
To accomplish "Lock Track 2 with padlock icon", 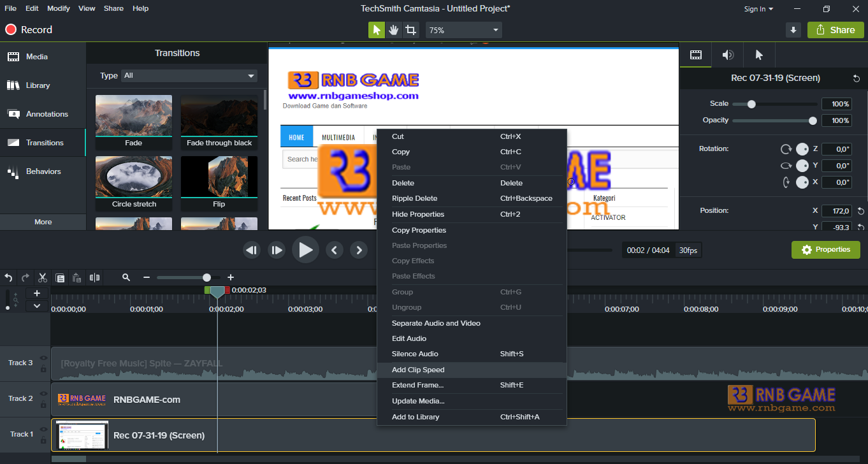I will tap(43, 405).
